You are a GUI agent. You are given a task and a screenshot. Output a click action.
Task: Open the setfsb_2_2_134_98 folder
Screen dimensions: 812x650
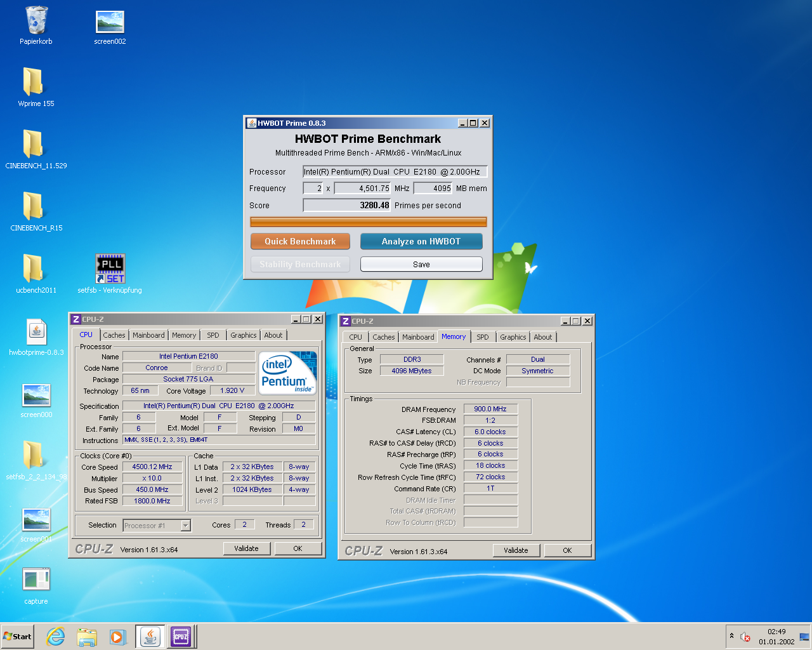click(36, 460)
